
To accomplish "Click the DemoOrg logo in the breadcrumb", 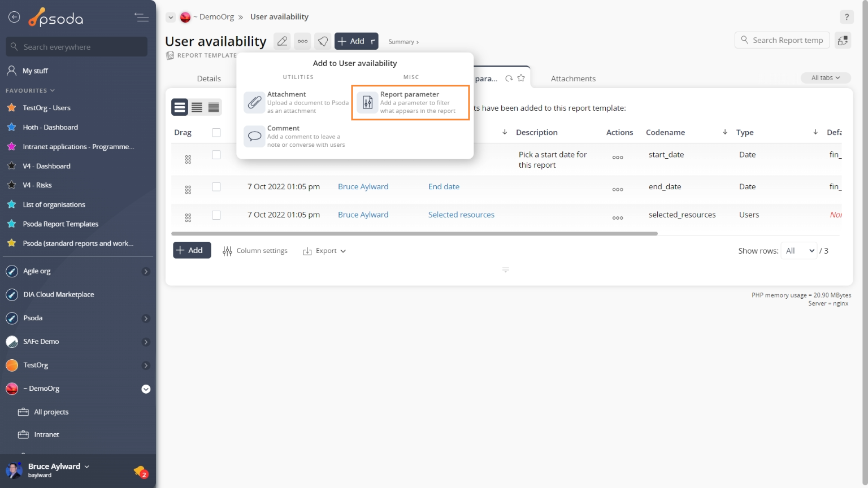I will [x=185, y=18].
